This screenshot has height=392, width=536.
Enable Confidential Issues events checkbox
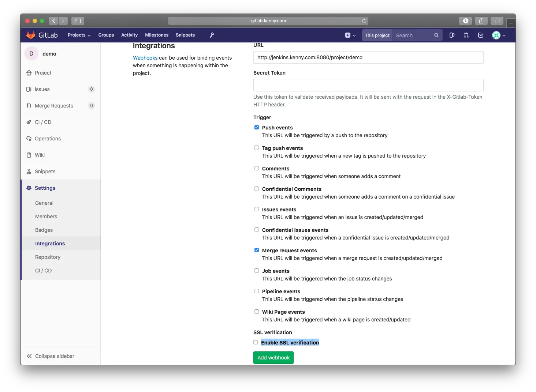pyautogui.click(x=257, y=230)
